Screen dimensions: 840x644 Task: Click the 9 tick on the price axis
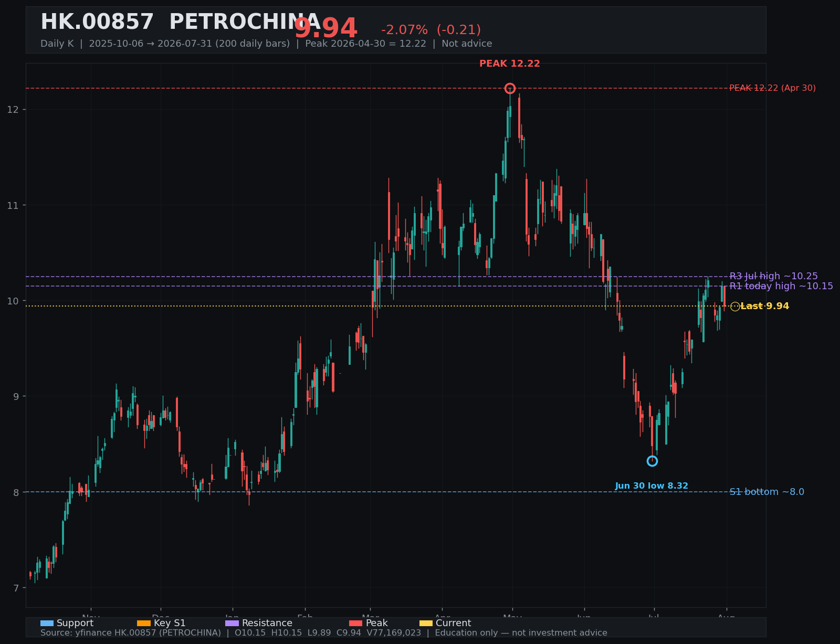click(16, 396)
